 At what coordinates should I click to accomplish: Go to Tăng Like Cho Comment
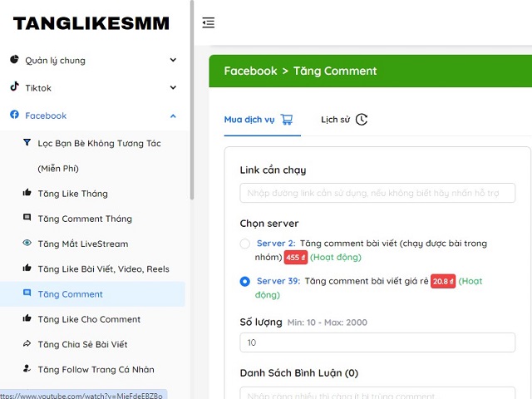pyautogui.click(x=89, y=319)
